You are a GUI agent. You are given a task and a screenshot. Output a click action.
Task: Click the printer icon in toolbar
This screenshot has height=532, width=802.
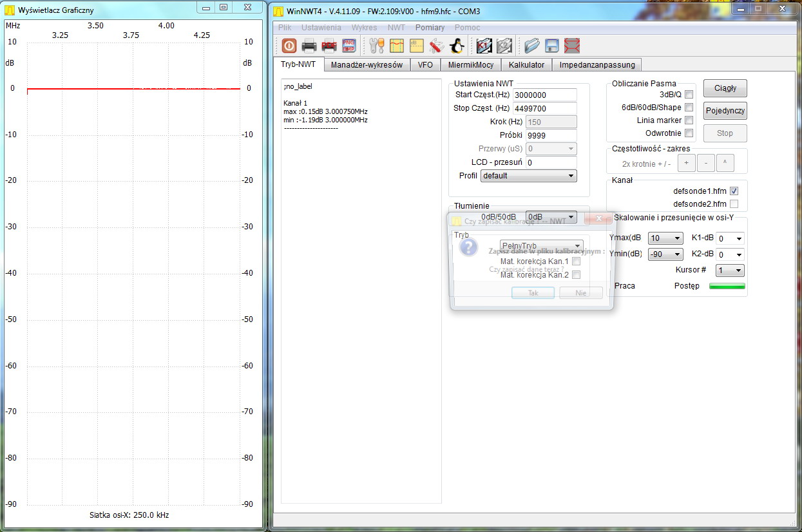(309, 46)
